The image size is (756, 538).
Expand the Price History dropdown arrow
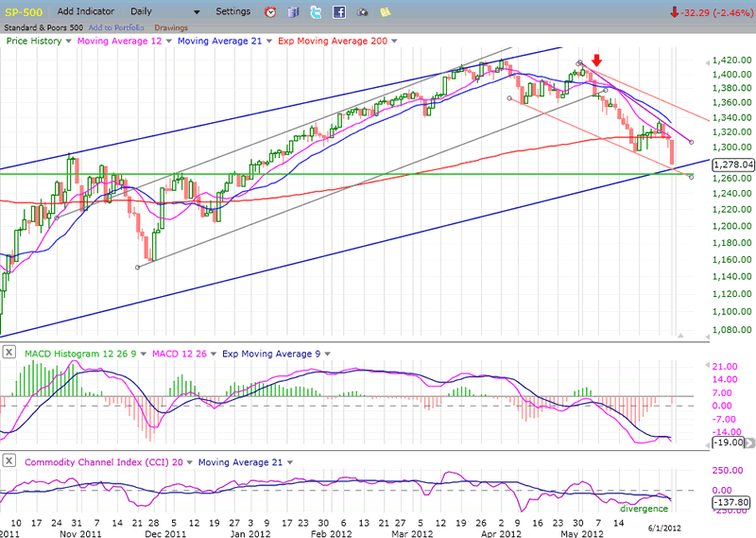point(68,42)
